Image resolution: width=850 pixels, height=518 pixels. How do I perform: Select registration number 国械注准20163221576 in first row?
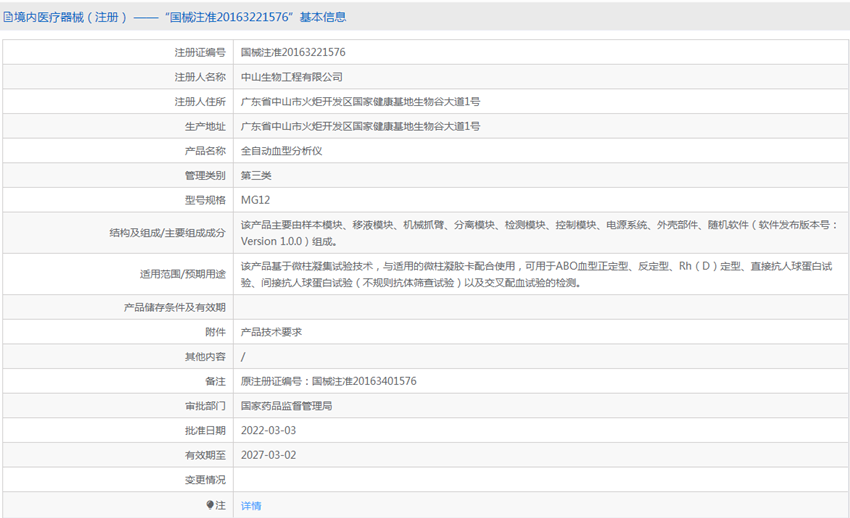tap(293, 52)
